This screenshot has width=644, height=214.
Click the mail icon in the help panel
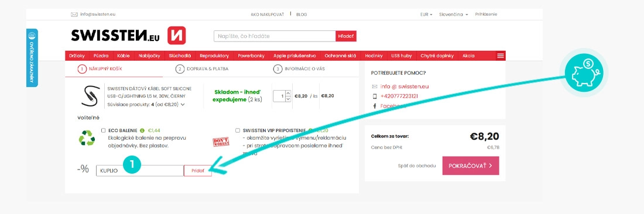click(375, 87)
